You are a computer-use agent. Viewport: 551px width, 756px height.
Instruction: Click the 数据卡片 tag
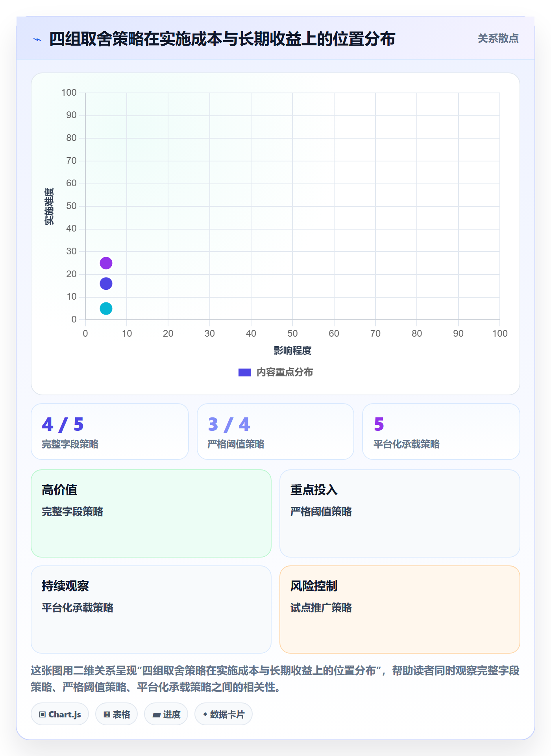(x=224, y=714)
